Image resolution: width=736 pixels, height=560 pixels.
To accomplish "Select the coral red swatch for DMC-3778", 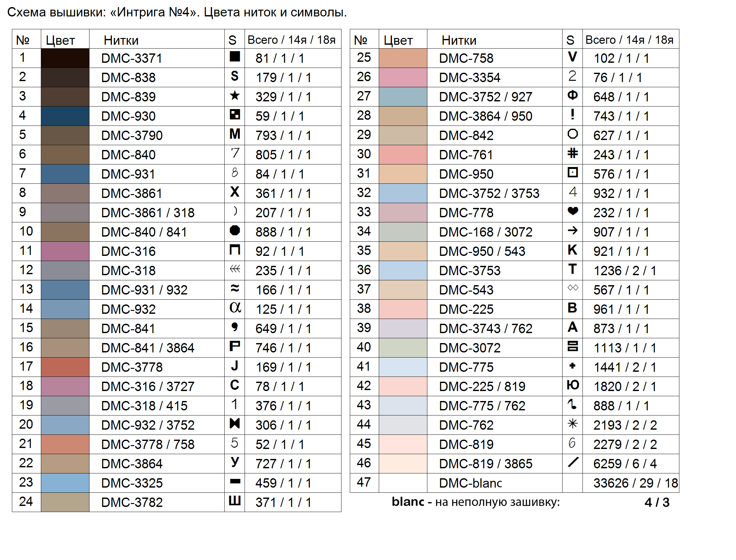I will [65, 367].
